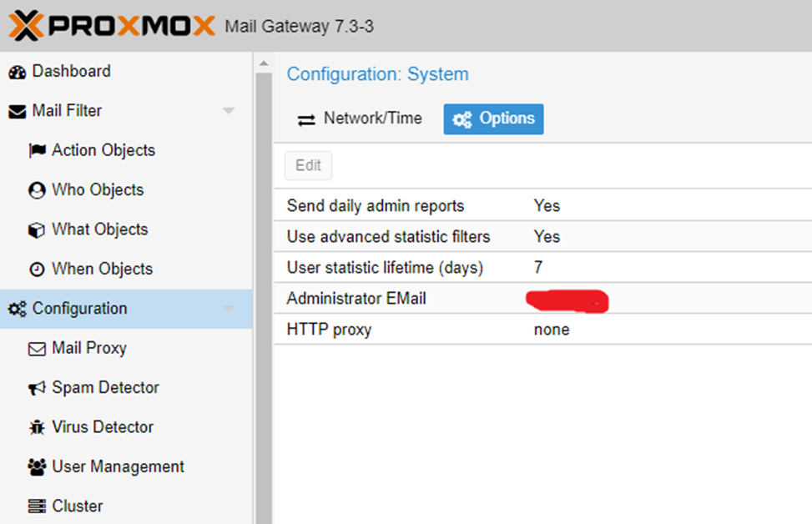This screenshot has width=812, height=524.
Task: Open Who Objects
Action: [126, 190]
